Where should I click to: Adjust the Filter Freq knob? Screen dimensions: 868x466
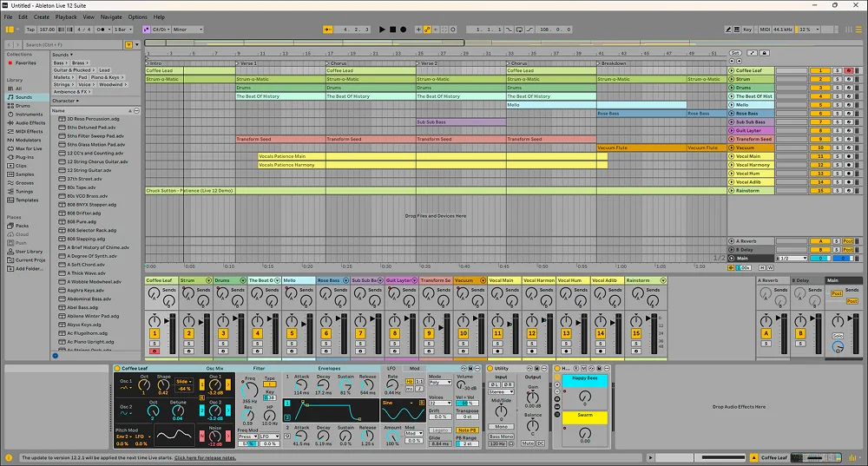point(250,391)
